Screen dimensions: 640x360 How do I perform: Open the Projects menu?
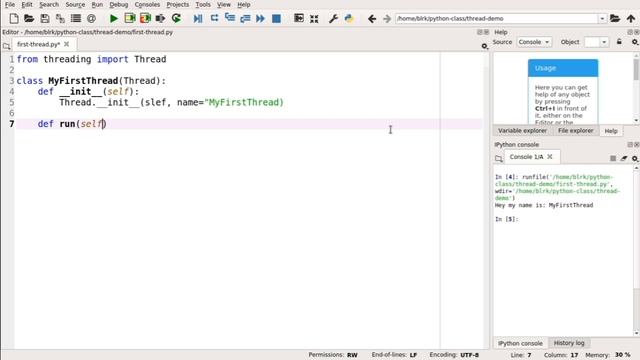click(x=178, y=4)
